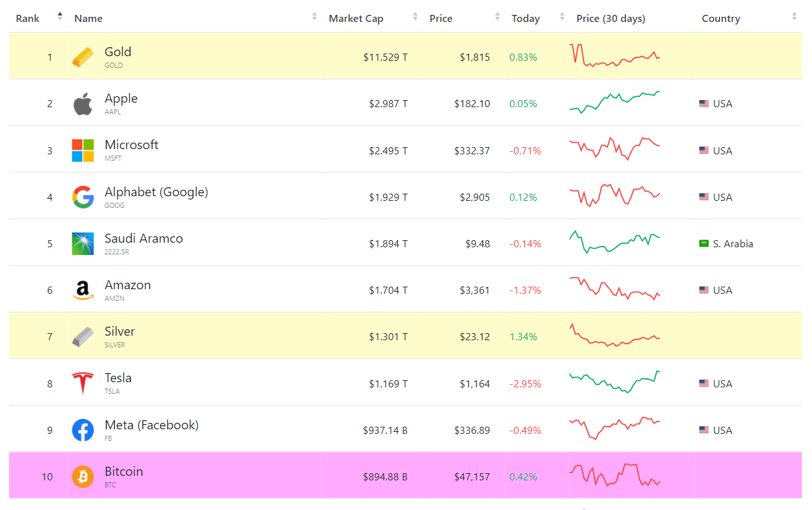Click the Saudi Arabia flag icon
This screenshot has width=812, height=510.
[x=704, y=243]
